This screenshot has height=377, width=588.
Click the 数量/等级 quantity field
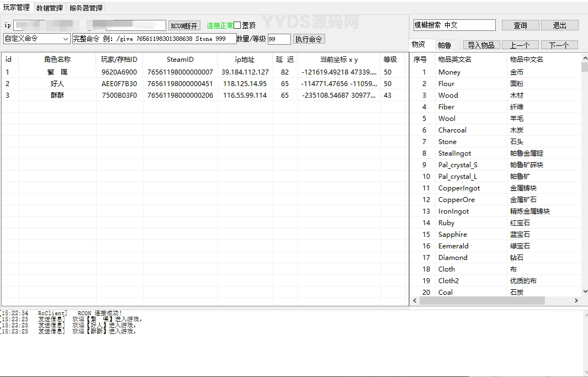(x=279, y=39)
